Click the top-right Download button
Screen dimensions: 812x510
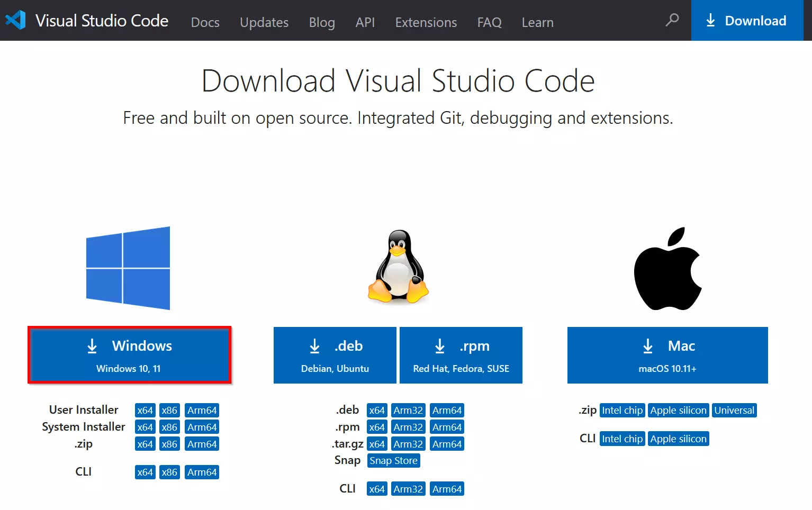[x=747, y=21]
